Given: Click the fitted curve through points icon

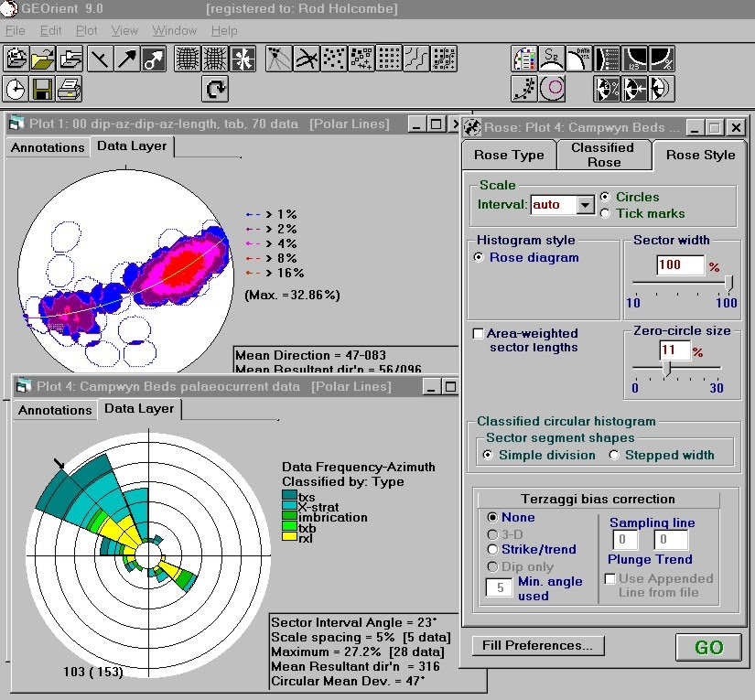Looking at the screenshot, I should point(523,89).
